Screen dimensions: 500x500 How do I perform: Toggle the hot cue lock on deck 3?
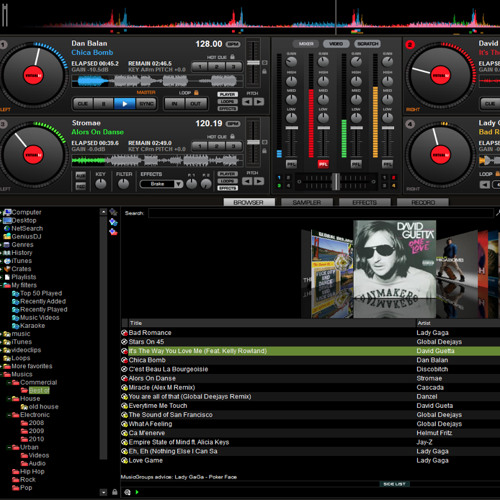(232, 136)
